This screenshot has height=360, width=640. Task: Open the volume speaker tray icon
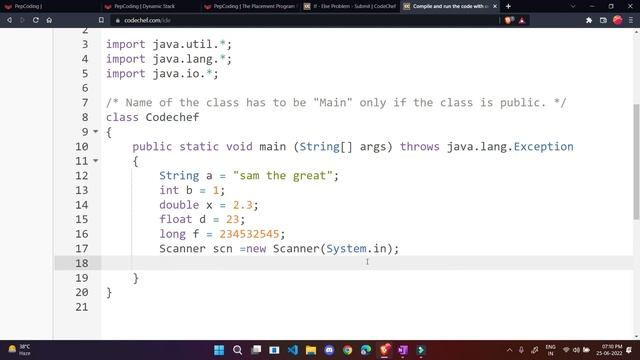pyautogui.click(x=576, y=350)
